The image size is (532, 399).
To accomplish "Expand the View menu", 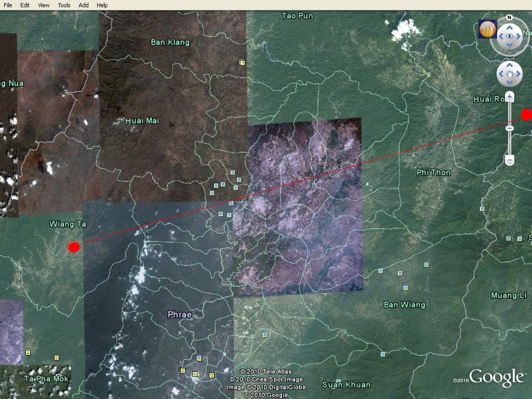I will pyautogui.click(x=44, y=5).
